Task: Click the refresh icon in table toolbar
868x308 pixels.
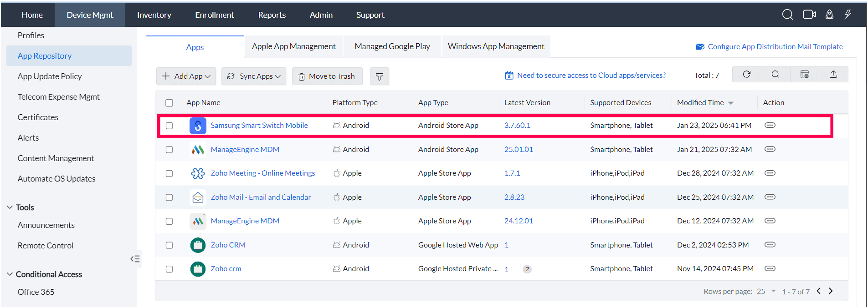Action: 746,75
